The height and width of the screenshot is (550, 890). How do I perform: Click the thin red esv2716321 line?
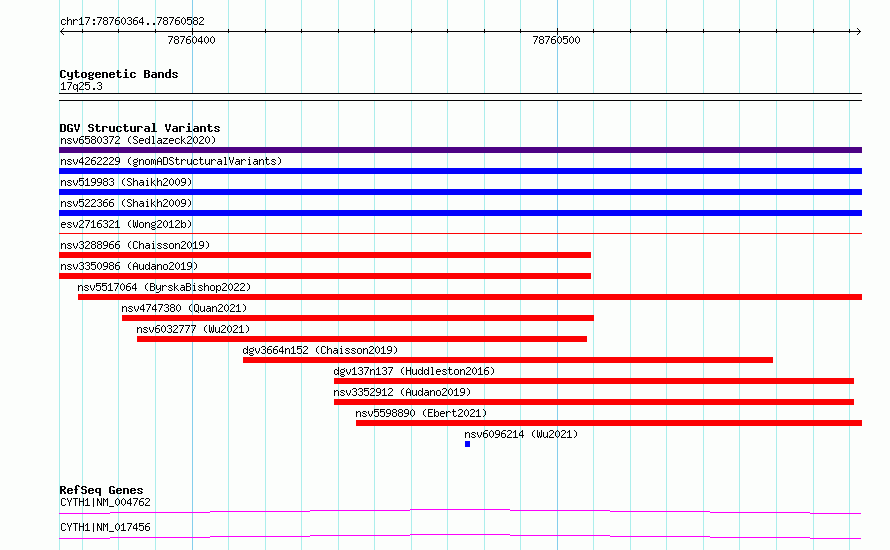coord(460,233)
